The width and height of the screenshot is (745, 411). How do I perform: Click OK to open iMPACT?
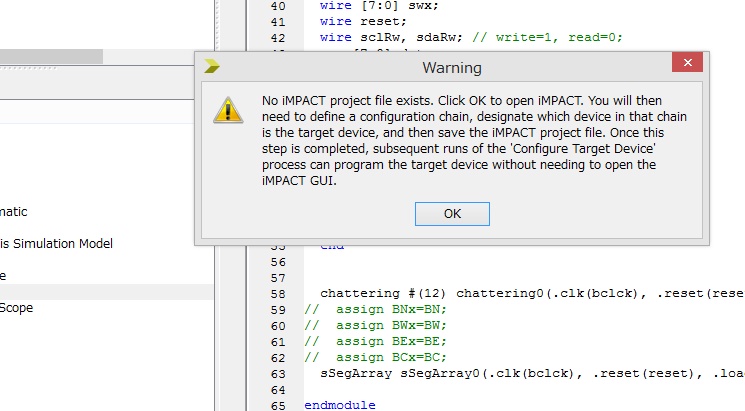[x=452, y=214]
